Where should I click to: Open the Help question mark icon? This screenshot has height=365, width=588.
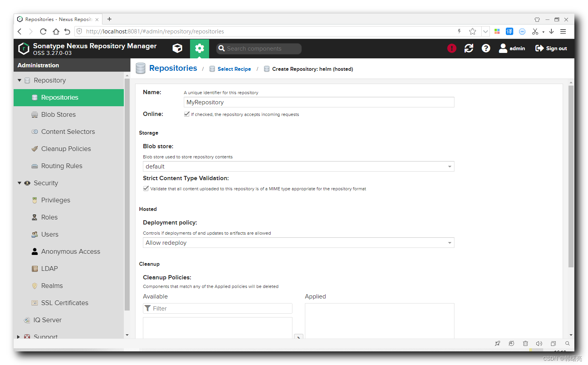[x=486, y=48]
